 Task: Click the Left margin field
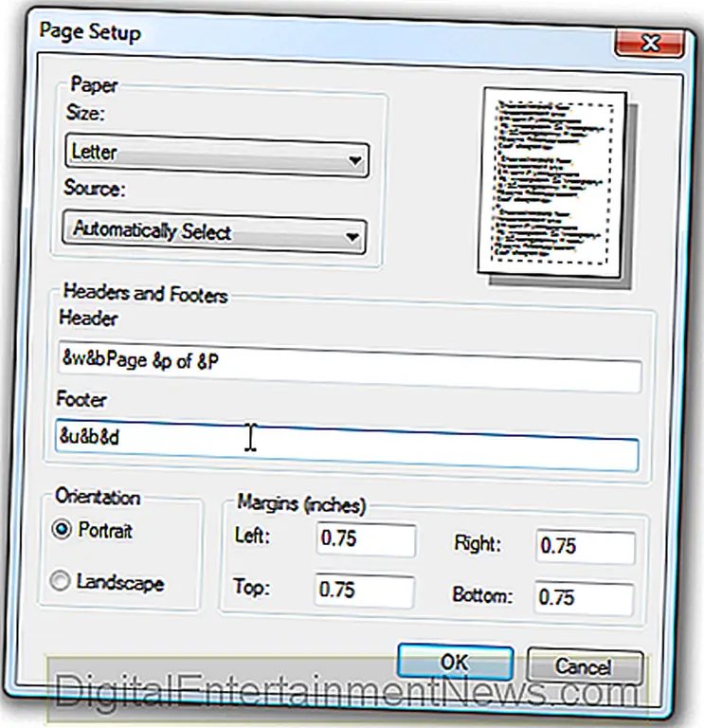pos(366,539)
